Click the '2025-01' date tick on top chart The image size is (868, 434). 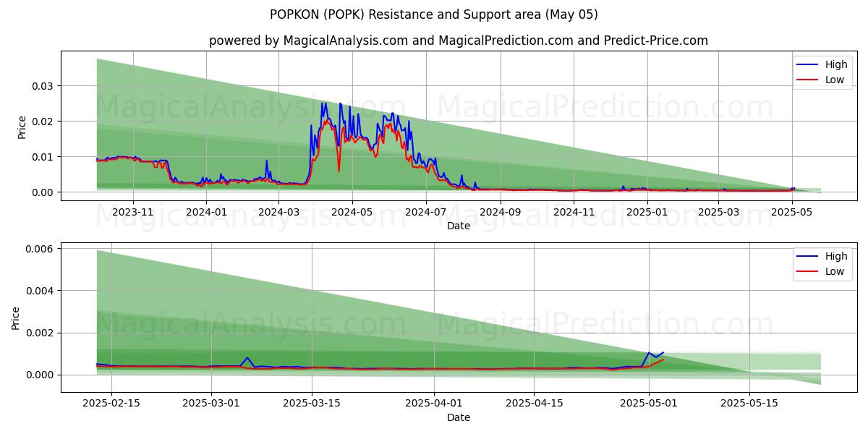647,212
